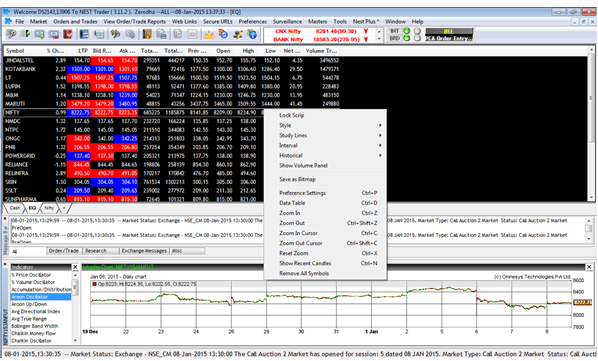Click the green INT connection indicator light

pyautogui.click(x=407, y=31)
